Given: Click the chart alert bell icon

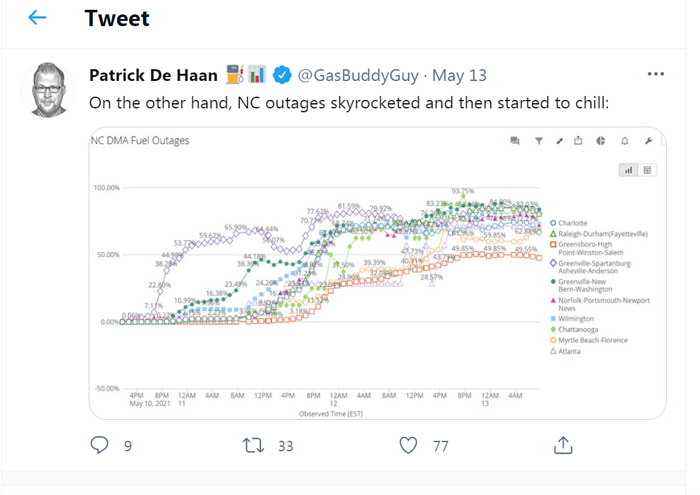Looking at the screenshot, I should point(625,141).
